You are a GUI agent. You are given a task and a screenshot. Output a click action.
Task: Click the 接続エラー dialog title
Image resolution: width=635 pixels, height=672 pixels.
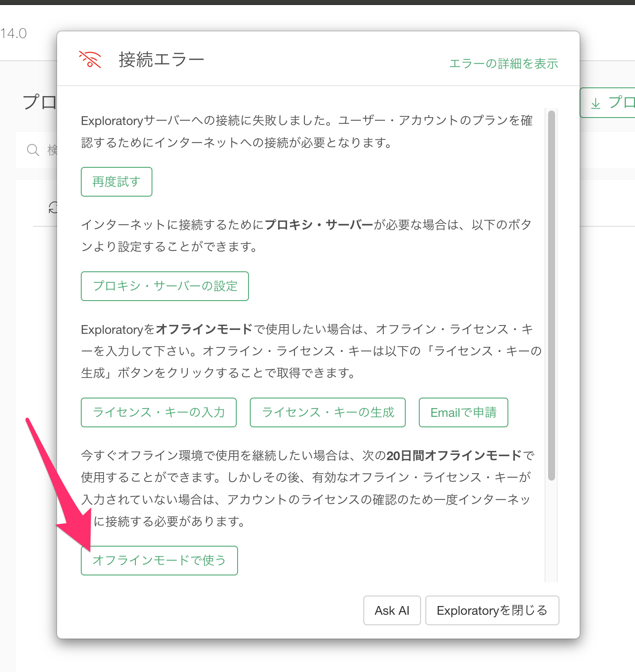(x=161, y=60)
